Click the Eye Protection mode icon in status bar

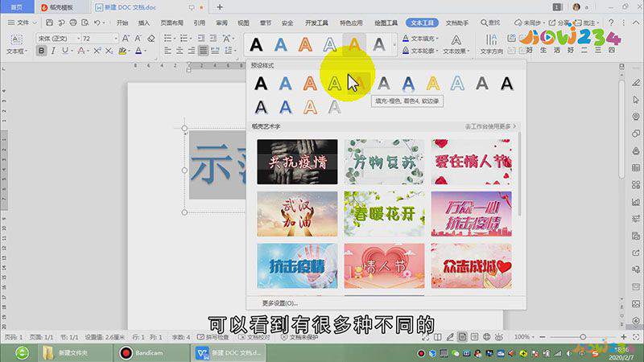click(499, 337)
